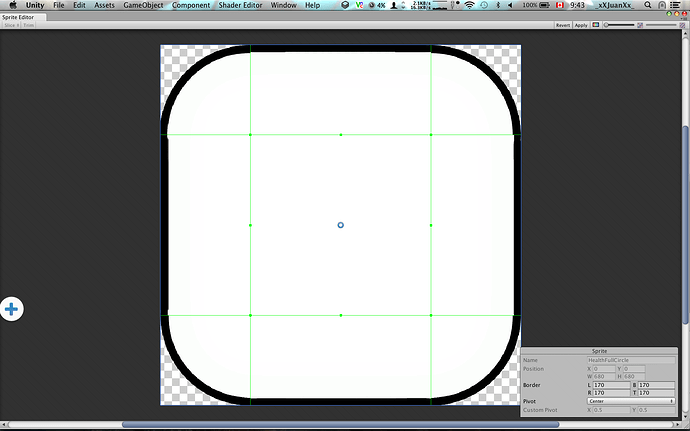Click the Canadian flag input source icon
This screenshot has height=431, width=690.
coord(560,5)
